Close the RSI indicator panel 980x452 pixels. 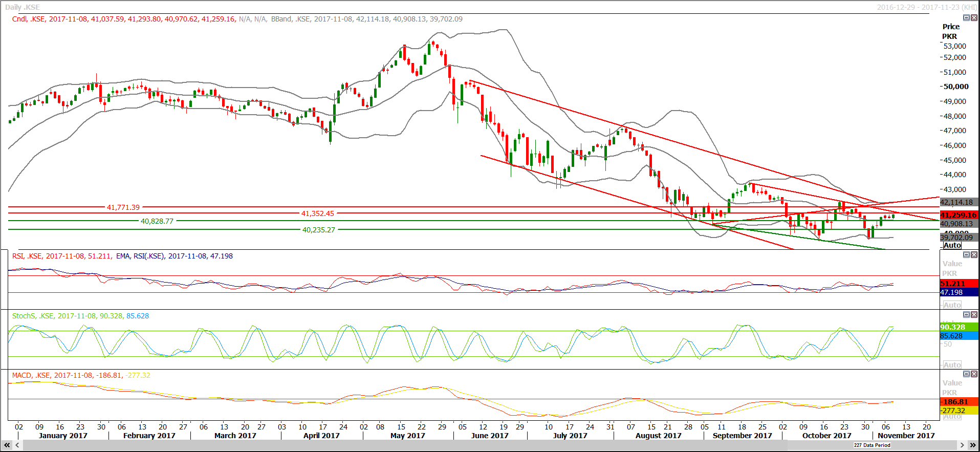pos(974,255)
